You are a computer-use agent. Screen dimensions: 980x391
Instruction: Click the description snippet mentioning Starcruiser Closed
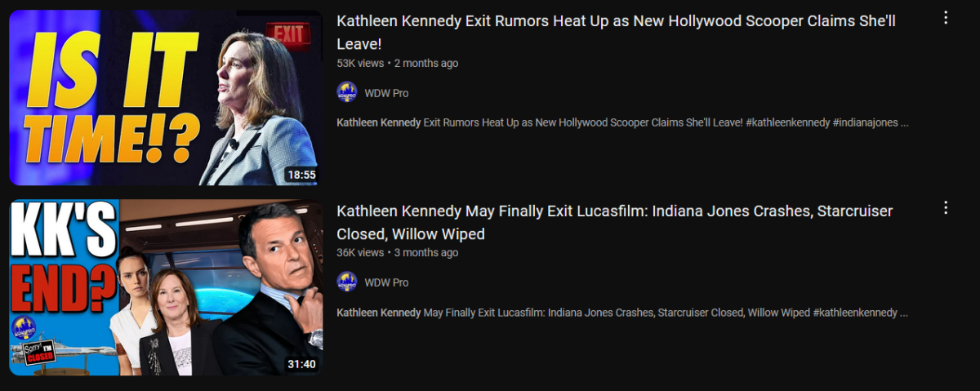coord(622,313)
